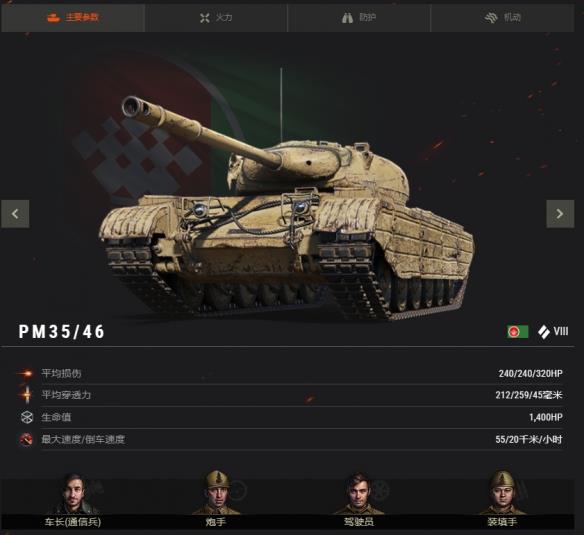This screenshot has width=584, height=535.
Task: Select the driver 驾驶员 crew portrait
Action: (359, 499)
